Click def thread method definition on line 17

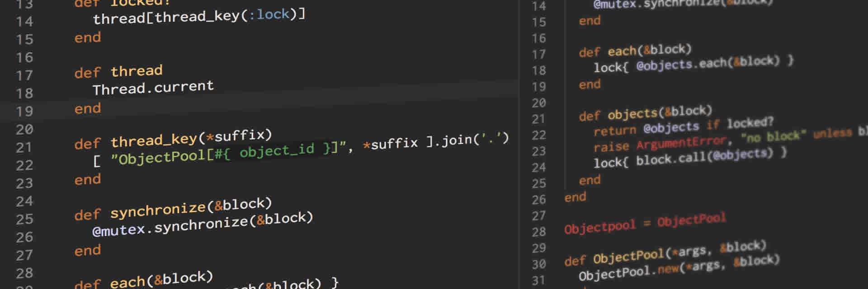(118, 72)
